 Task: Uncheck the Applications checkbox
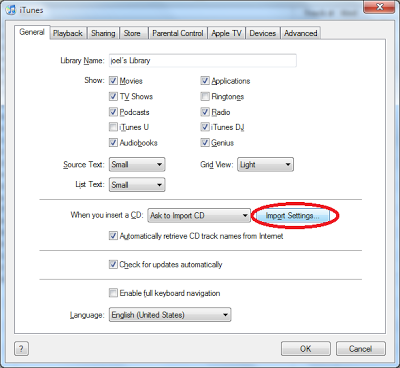(x=205, y=81)
